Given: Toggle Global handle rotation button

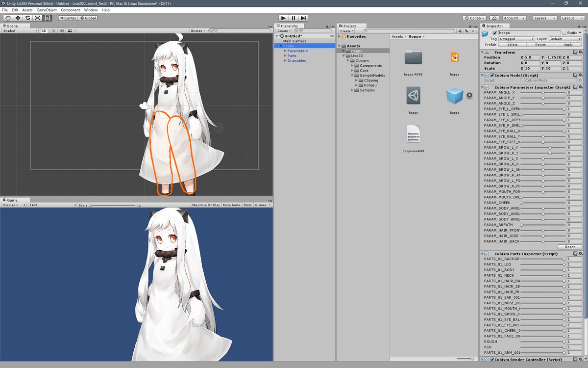Looking at the screenshot, I should pyautogui.click(x=88, y=18).
